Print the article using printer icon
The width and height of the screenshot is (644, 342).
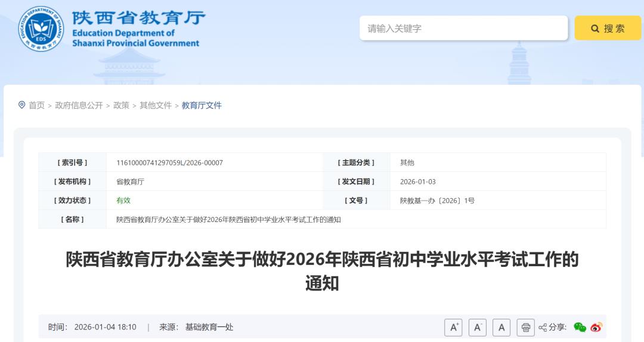[525, 327]
